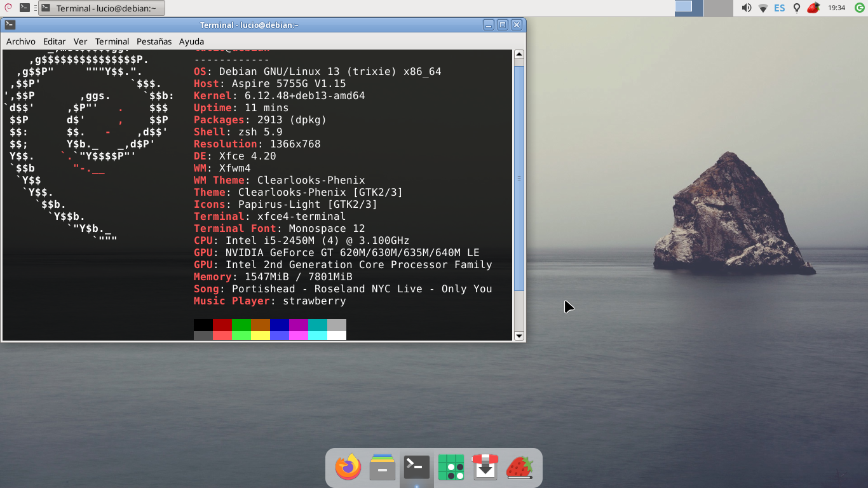Click the 'CPU: Intel i5-2450M' line
Viewport: 868px width, 488px height.
302,241
